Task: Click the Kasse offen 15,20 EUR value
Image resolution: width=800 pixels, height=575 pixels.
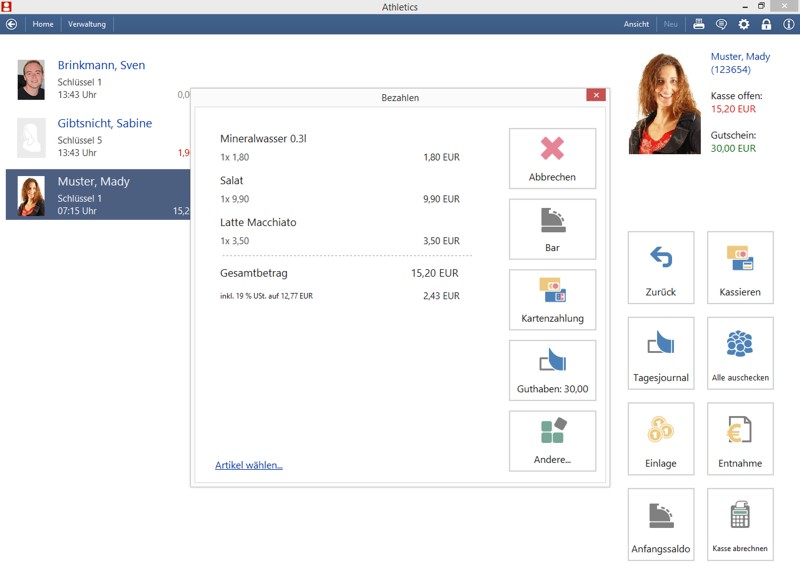Action: point(733,109)
